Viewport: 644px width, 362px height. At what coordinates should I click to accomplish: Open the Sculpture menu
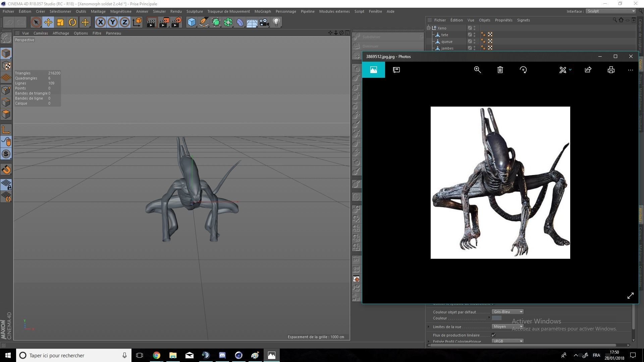[x=195, y=11]
